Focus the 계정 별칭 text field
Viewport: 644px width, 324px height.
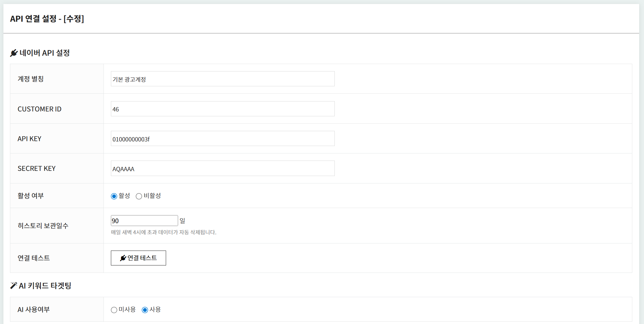222,79
